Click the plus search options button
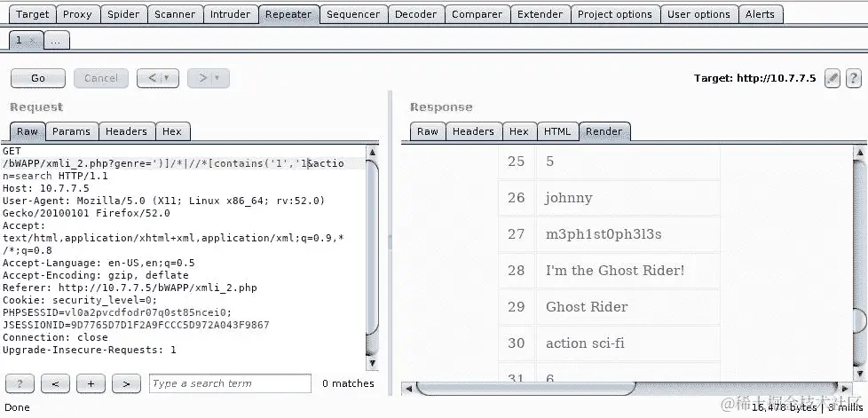 point(91,383)
